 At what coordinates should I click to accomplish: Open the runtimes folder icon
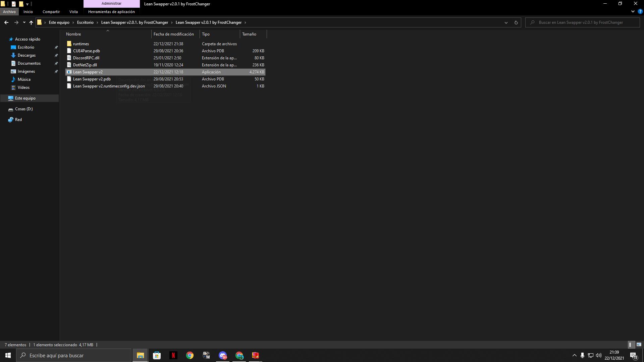tap(69, 44)
